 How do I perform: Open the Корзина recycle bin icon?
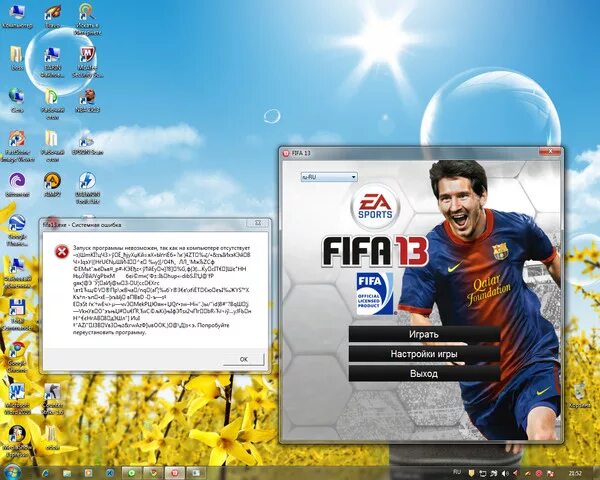[x=579, y=395]
